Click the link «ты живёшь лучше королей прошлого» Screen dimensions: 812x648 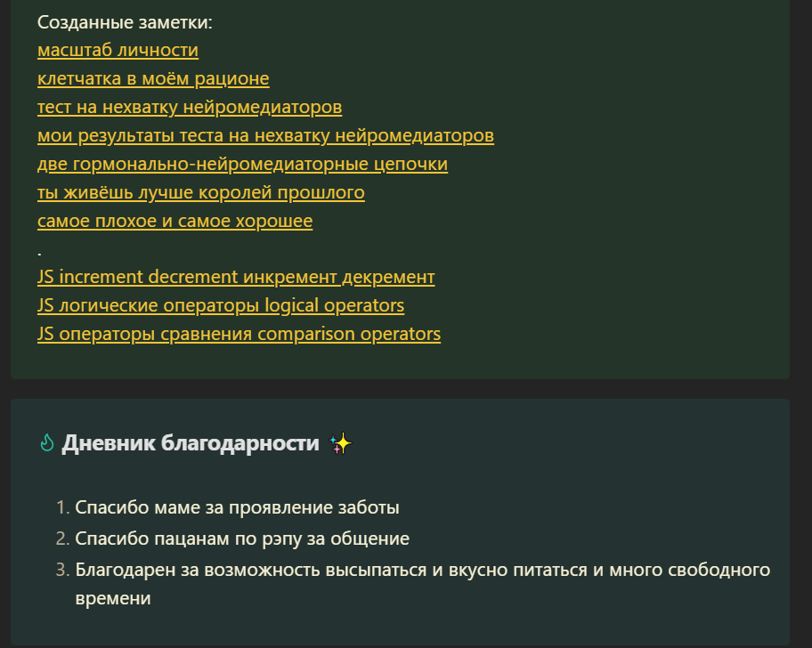[201, 192]
